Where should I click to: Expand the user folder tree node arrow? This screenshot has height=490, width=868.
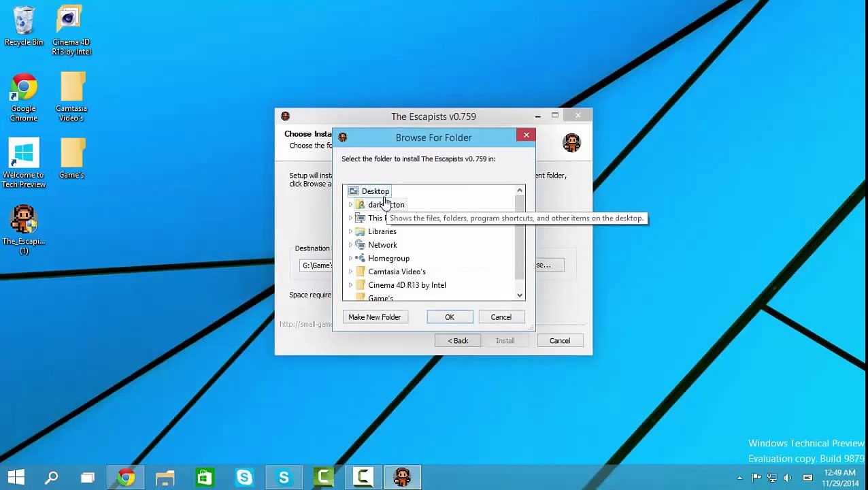(350, 205)
